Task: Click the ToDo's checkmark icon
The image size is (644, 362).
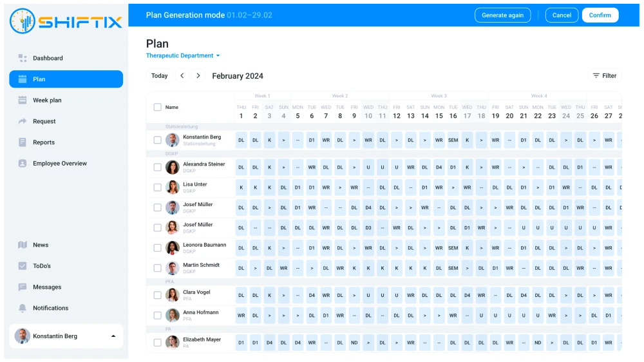Action: (23, 266)
